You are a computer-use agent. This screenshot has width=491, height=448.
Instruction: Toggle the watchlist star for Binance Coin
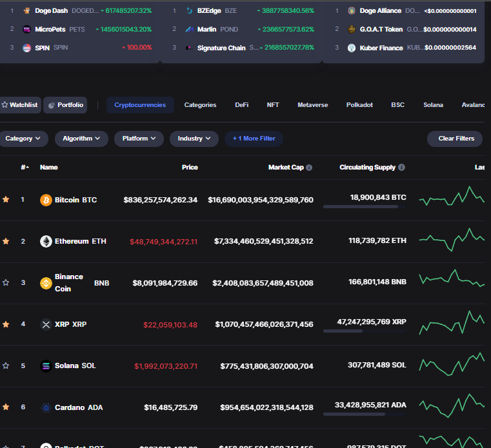[x=6, y=282]
